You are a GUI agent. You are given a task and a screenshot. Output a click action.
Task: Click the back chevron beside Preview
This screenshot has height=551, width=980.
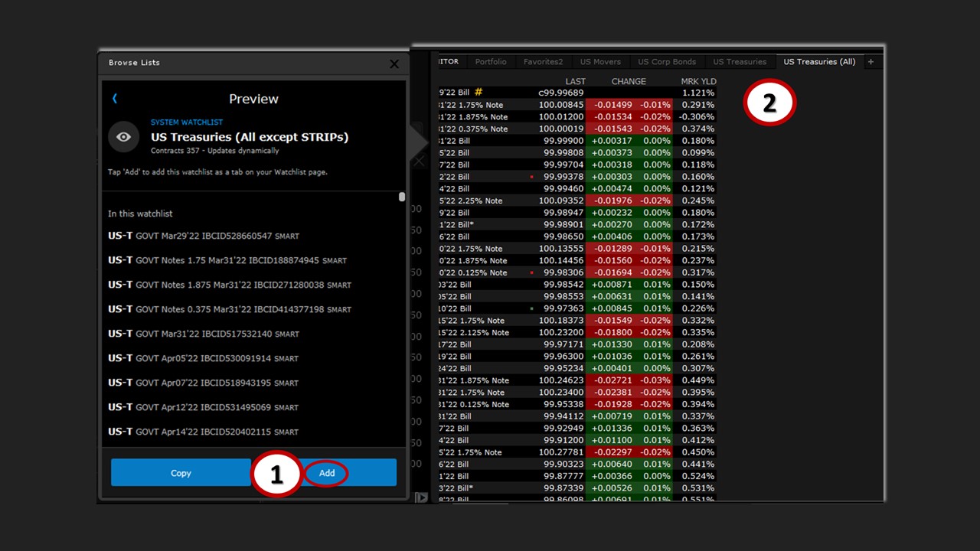pos(115,99)
